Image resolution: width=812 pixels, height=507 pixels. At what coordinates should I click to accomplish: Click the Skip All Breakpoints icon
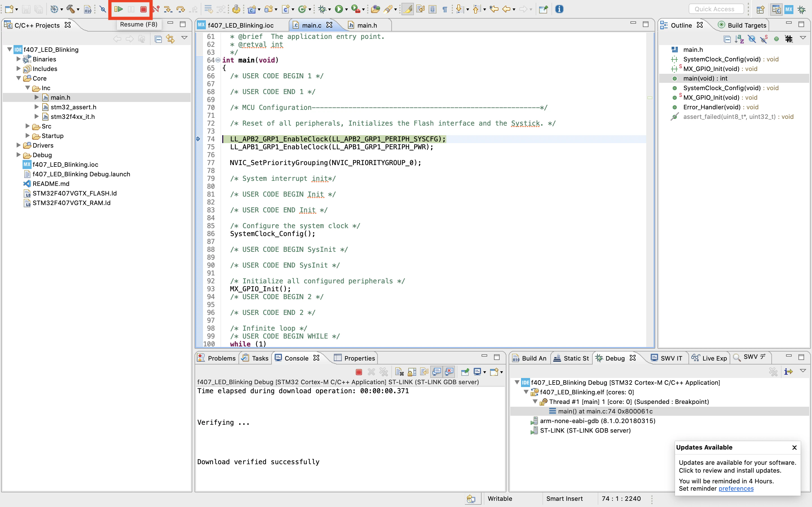pos(103,9)
